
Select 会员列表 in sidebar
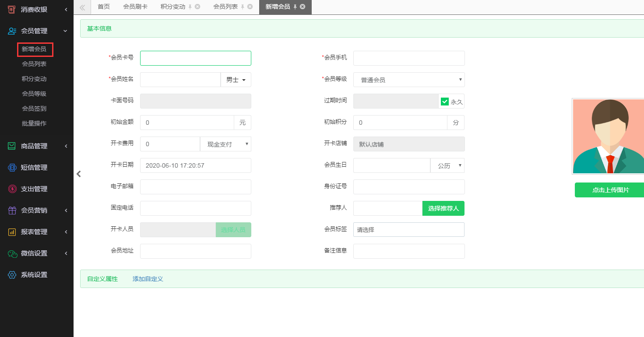pyautogui.click(x=34, y=64)
